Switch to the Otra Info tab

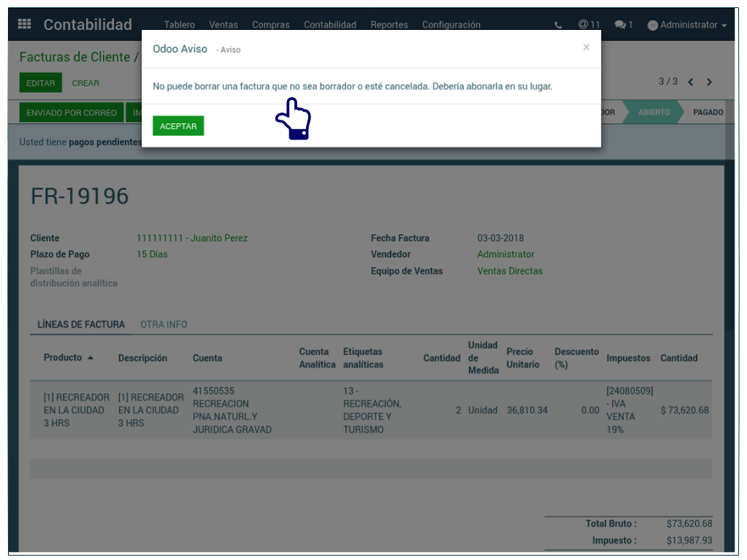[164, 324]
